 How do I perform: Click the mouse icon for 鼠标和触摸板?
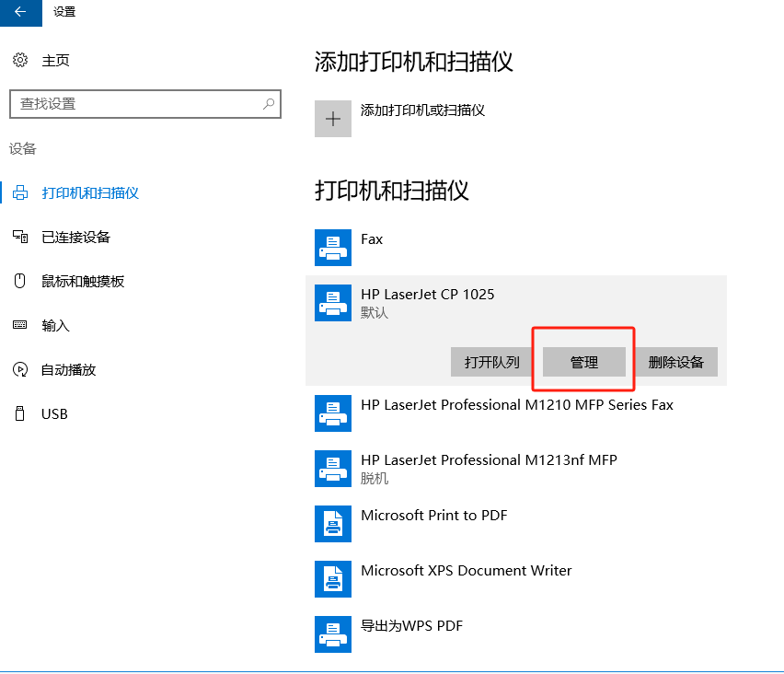(20, 281)
